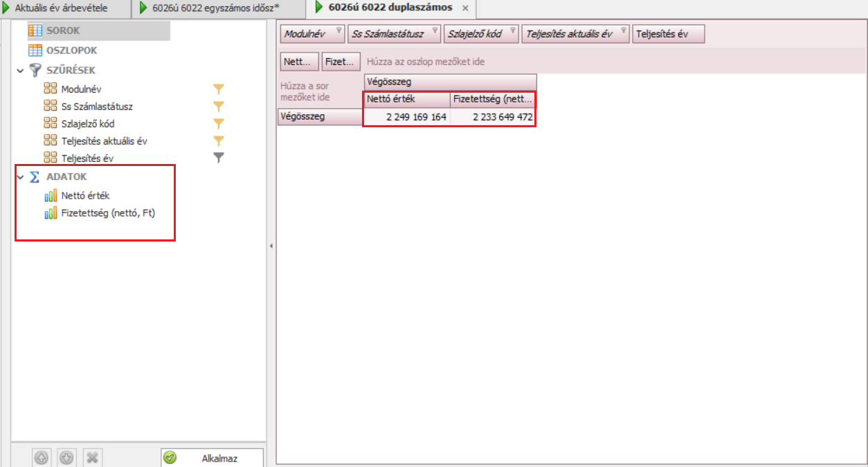Select OSZLOPOK in the field tree

[x=71, y=51]
